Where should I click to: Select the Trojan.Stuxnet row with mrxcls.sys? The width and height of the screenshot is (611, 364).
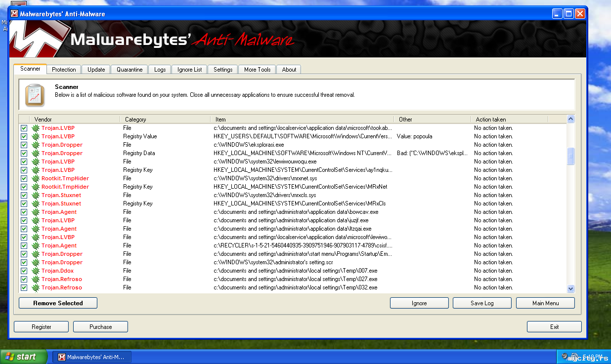pyautogui.click(x=294, y=195)
